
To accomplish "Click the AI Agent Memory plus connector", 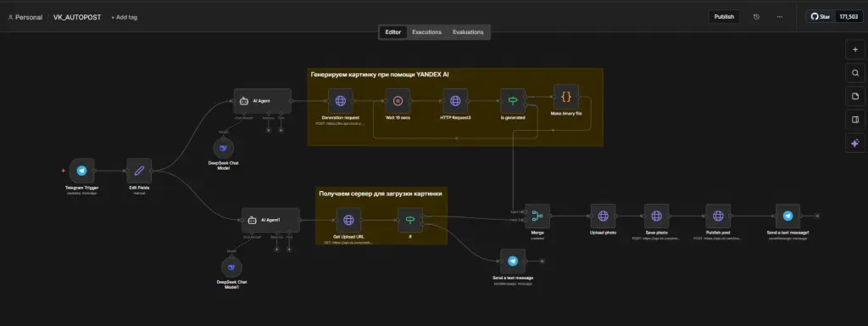I will (x=269, y=130).
